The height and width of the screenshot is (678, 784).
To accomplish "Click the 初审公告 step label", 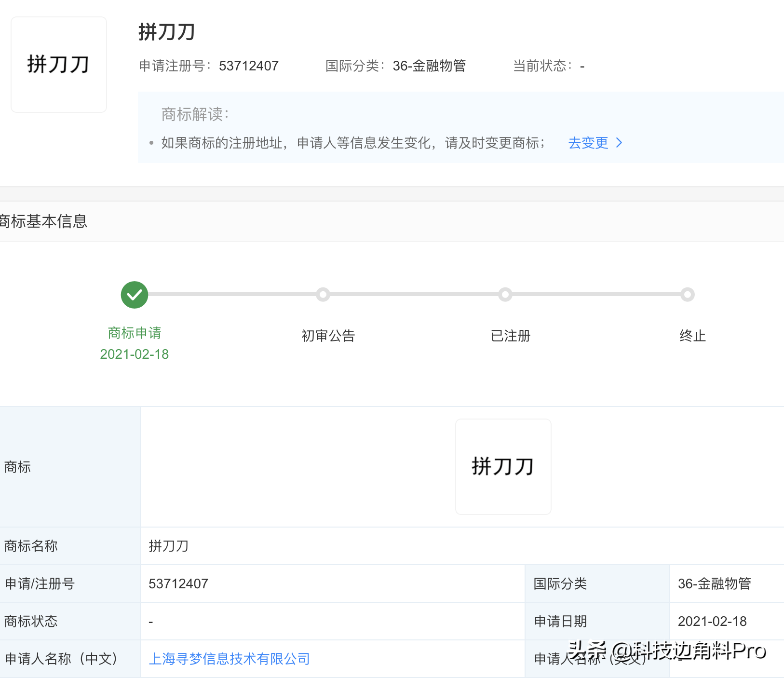I will click(x=328, y=336).
